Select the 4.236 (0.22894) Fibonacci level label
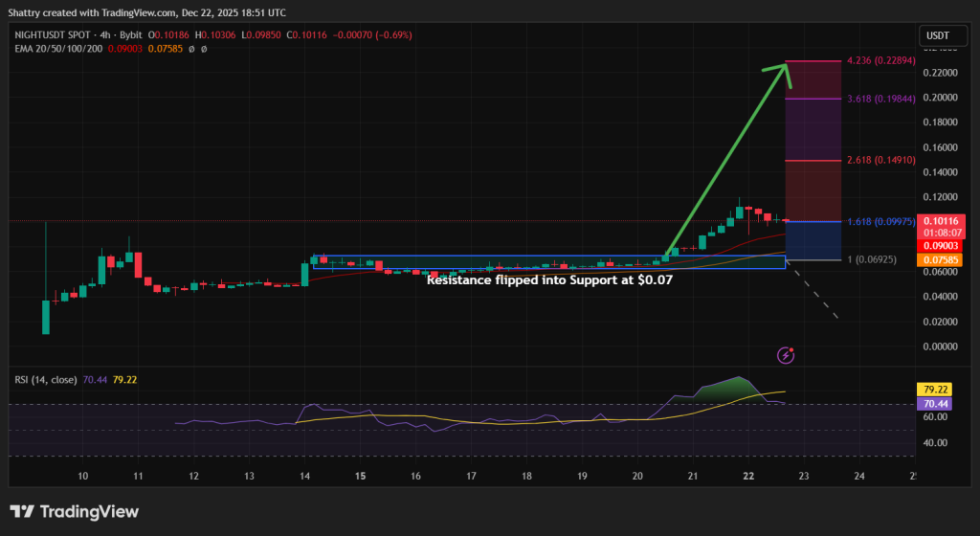980x536 pixels. pos(881,61)
